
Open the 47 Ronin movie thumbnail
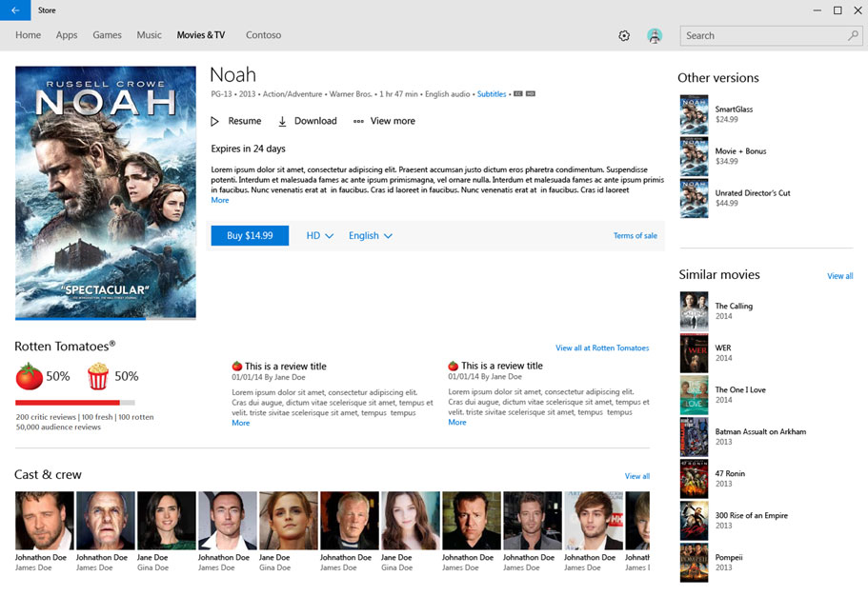coord(695,479)
